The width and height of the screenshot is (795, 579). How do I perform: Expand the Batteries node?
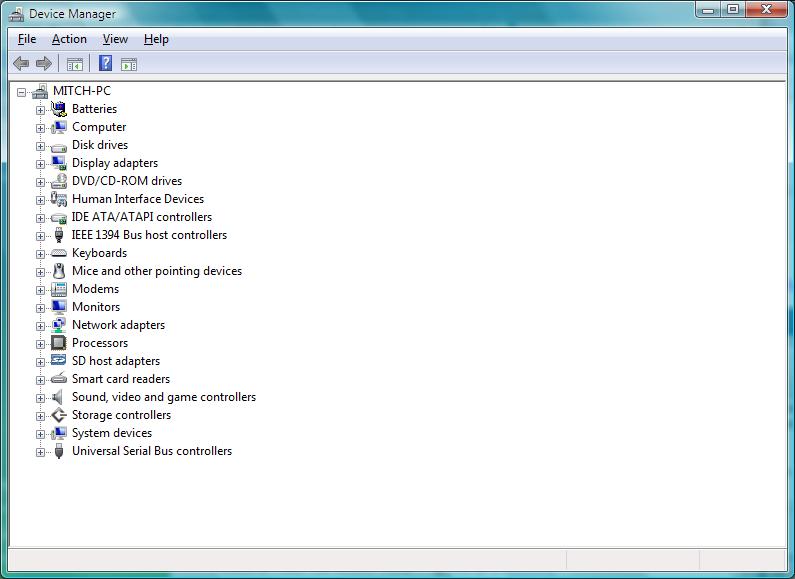tap(40, 110)
